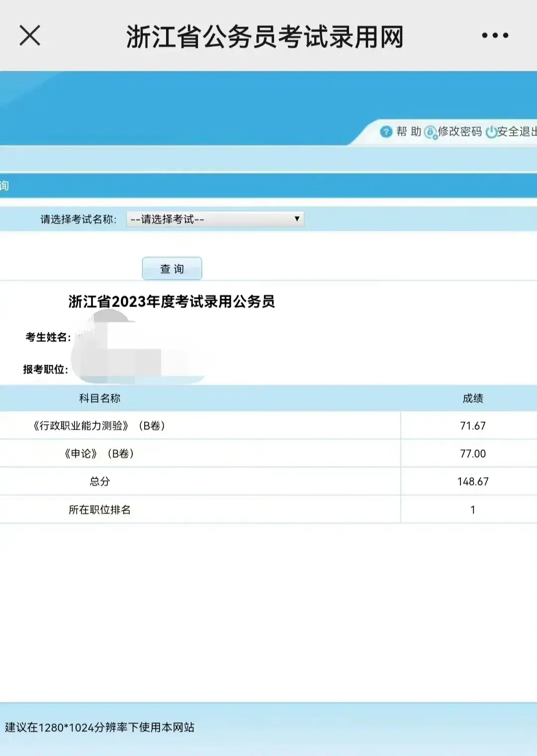The width and height of the screenshot is (537, 756).
Task: Click the 总分 148.67 cell
Action: coord(472,481)
